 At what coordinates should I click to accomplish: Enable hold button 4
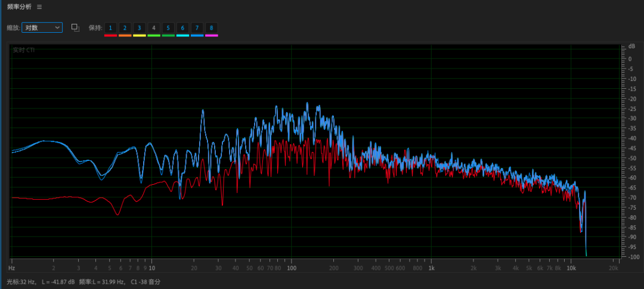tap(154, 28)
